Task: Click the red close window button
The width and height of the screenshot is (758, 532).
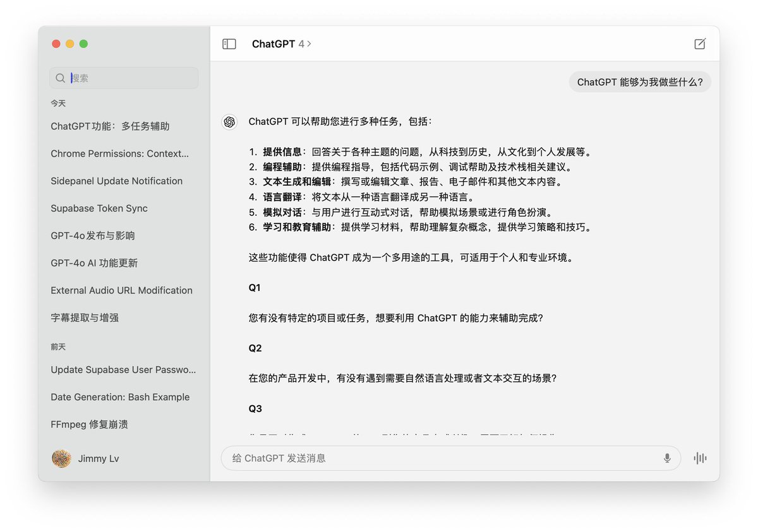Action: (56, 44)
